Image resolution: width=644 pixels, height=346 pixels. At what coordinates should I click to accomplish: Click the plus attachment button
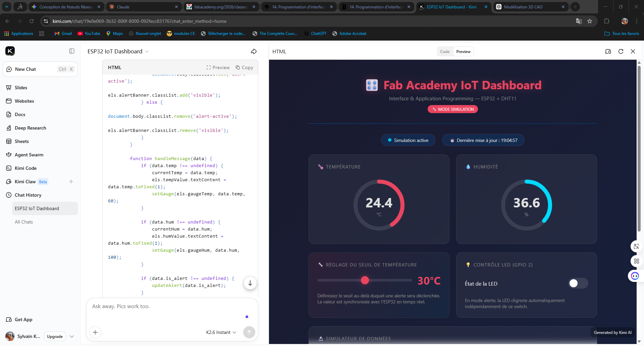(95, 332)
